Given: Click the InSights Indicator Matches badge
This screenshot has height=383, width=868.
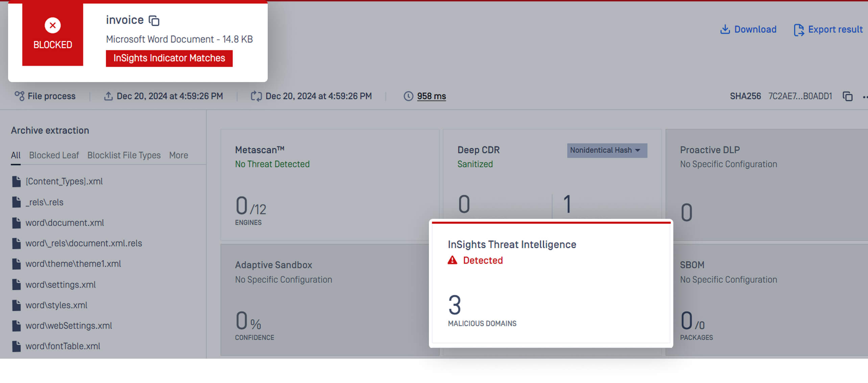Looking at the screenshot, I should (x=169, y=58).
